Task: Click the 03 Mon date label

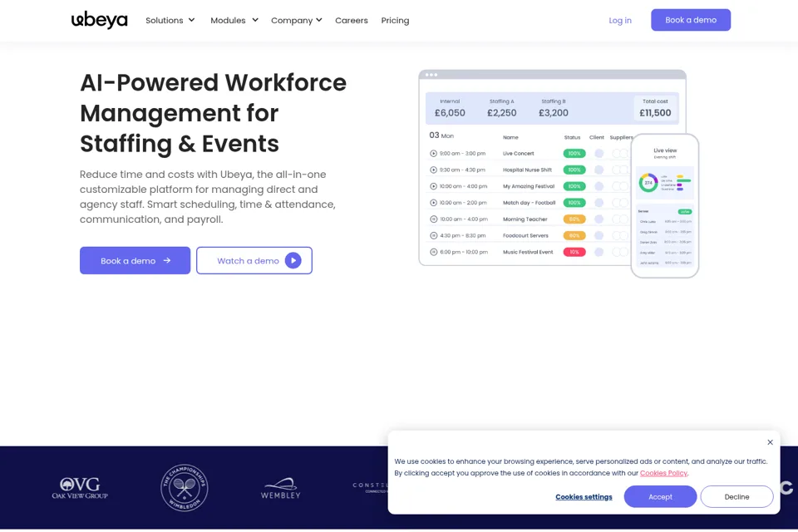Action: (x=441, y=135)
